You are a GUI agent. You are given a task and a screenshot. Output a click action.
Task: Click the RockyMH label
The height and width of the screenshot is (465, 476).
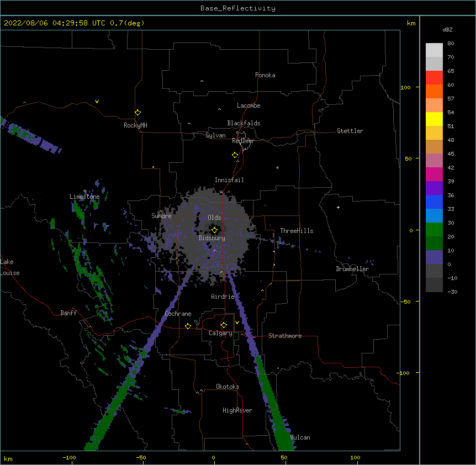point(135,125)
